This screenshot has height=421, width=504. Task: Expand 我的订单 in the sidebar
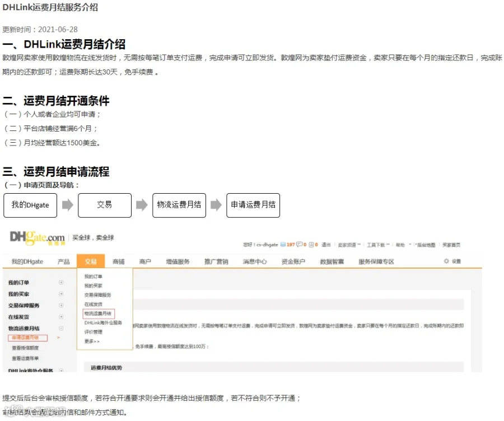point(61,282)
